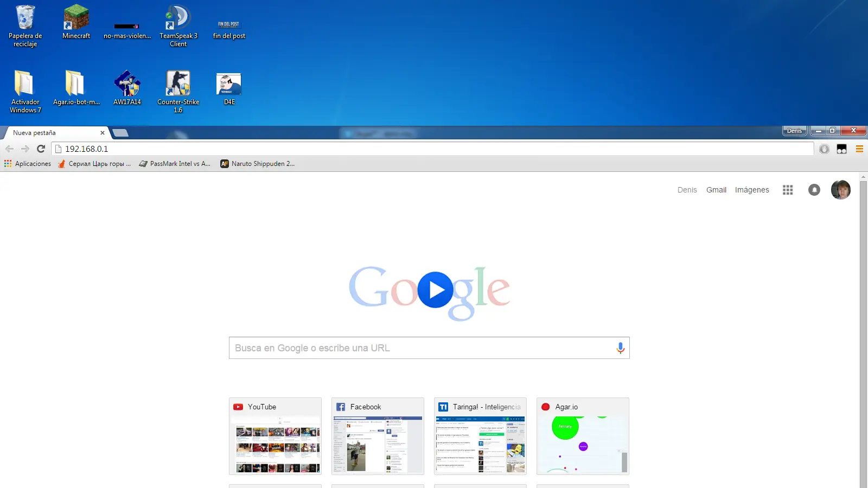Click the round gray extension icon in toolbar
Viewport: 868px width, 488px height.
coord(824,149)
